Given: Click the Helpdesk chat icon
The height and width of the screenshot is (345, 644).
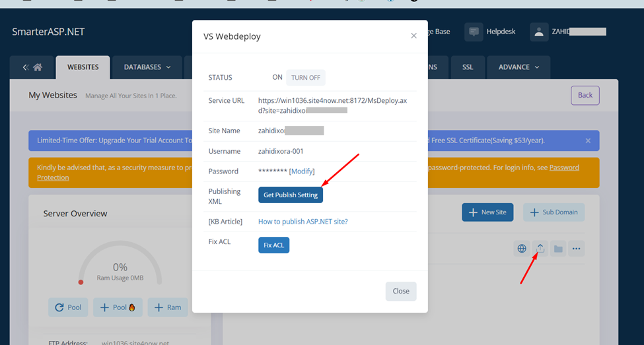Looking at the screenshot, I should click(473, 32).
